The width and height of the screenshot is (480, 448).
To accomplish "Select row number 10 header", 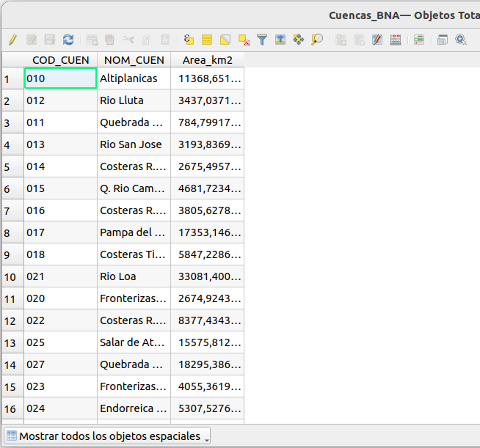I will tap(12, 276).
